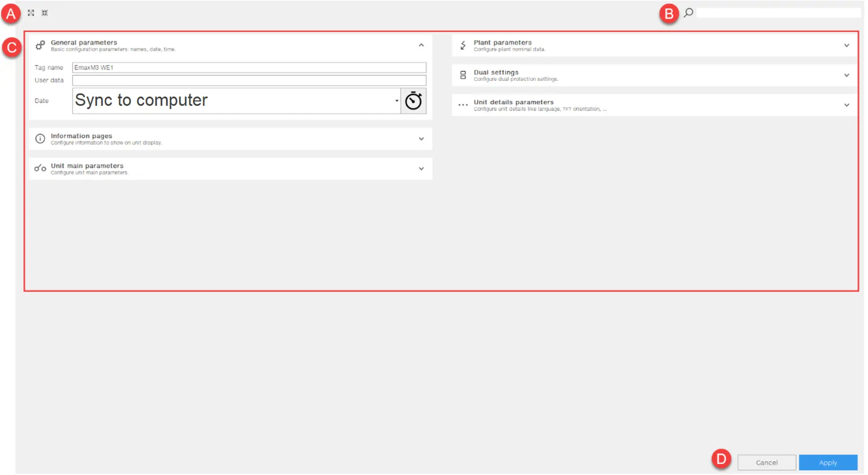Expand Unit main parameters chevron
Screen dimensions: 868x475
421,169
